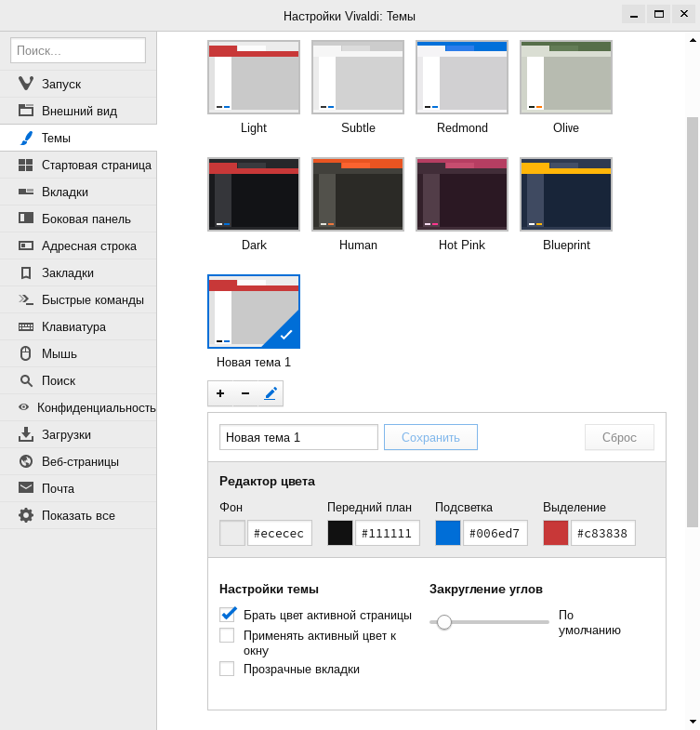Image resolution: width=700 pixels, height=730 pixels.
Task: Open the Подсветка blue color swatch
Action: point(448,533)
